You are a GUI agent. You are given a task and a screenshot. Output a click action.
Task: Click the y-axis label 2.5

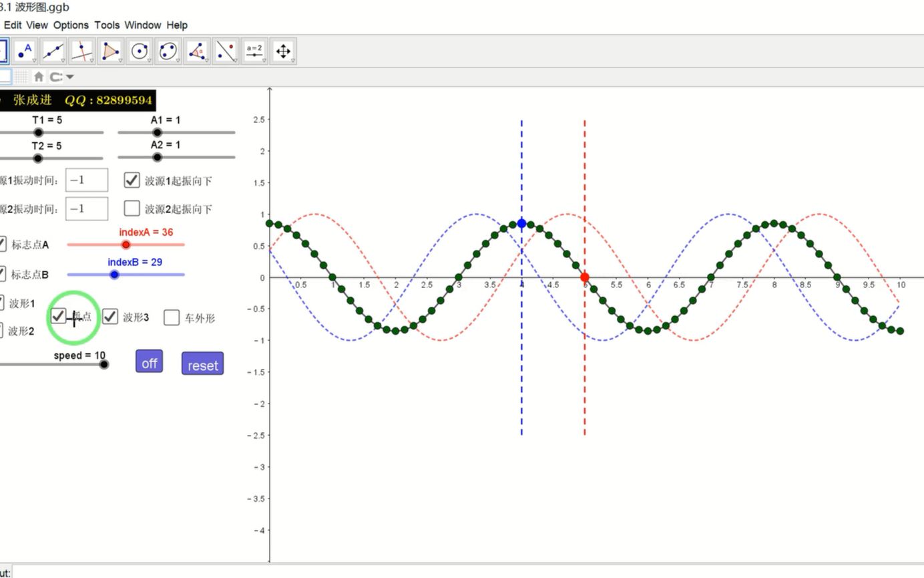coord(259,120)
